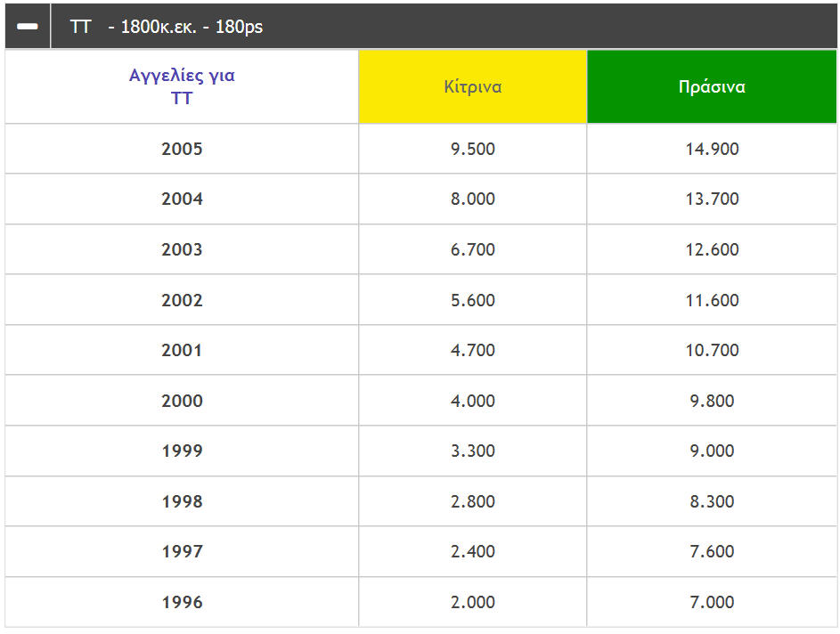840x634 pixels.
Task: Select the 9.000 price value
Action: tap(712, 451)
